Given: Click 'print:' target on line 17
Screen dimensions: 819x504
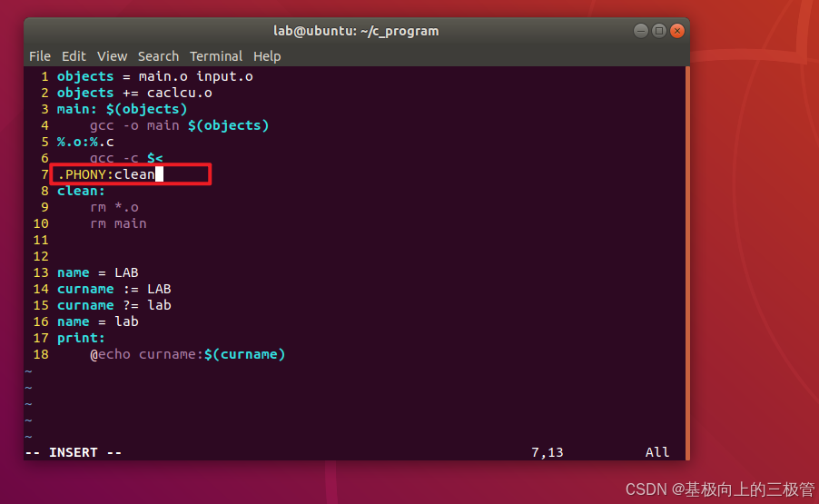Looking at the screenshot, I should pos(81,338).
